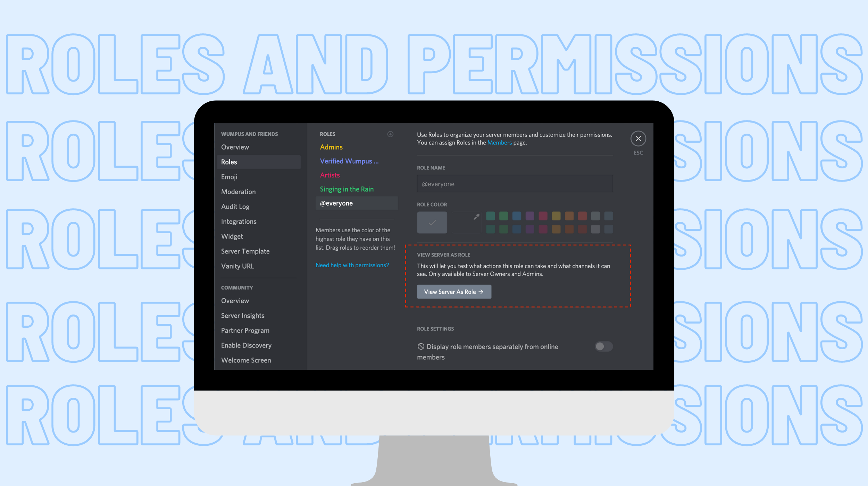
Task: Click the Emoji settings icon
Action: pos(229,176)
